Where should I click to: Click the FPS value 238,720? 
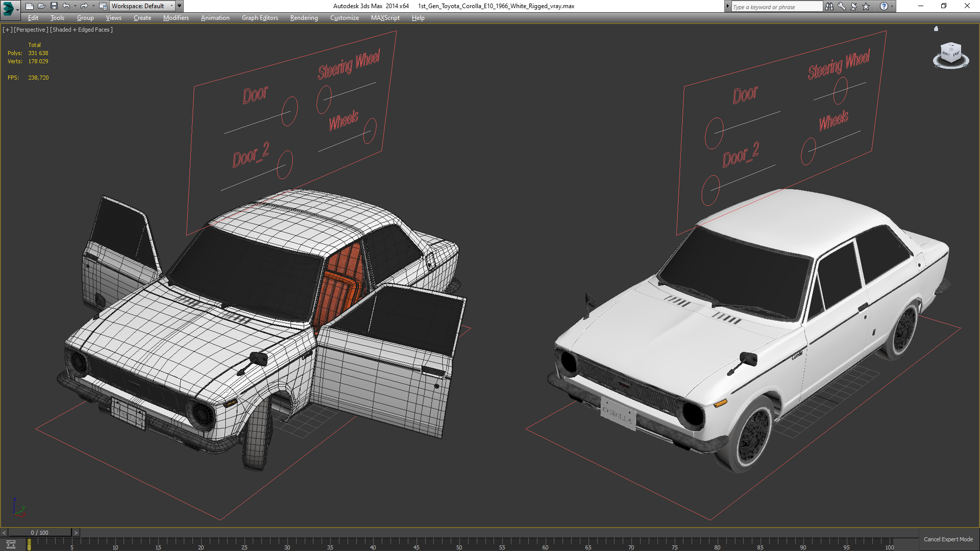pos(38,78)
